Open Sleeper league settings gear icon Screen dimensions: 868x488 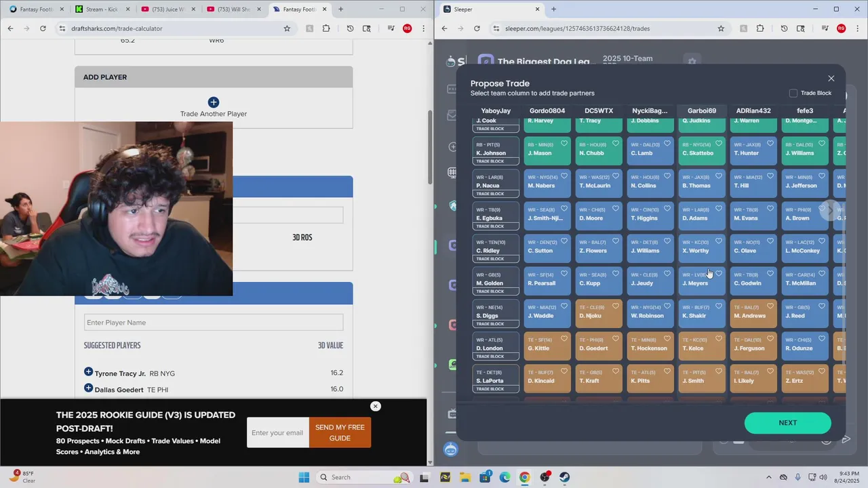[692, 61]
